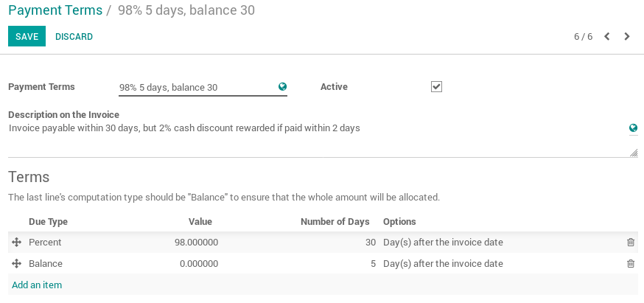Viewport: 644px width, 303px height.
Task: Save the payment terms record
Action: coord(27,37)
